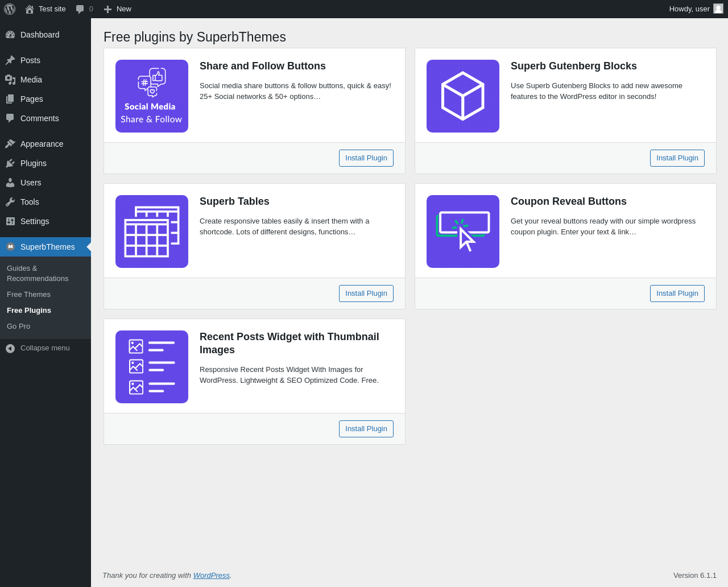
Task: Install the Share and Follow Buttons plugin
Action: tap(366, 158)
